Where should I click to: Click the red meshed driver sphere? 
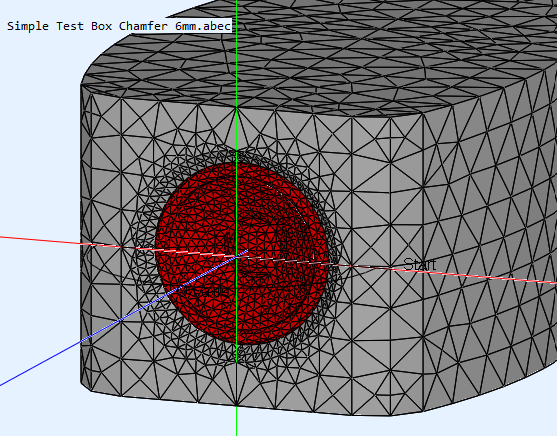click(242, 253)
